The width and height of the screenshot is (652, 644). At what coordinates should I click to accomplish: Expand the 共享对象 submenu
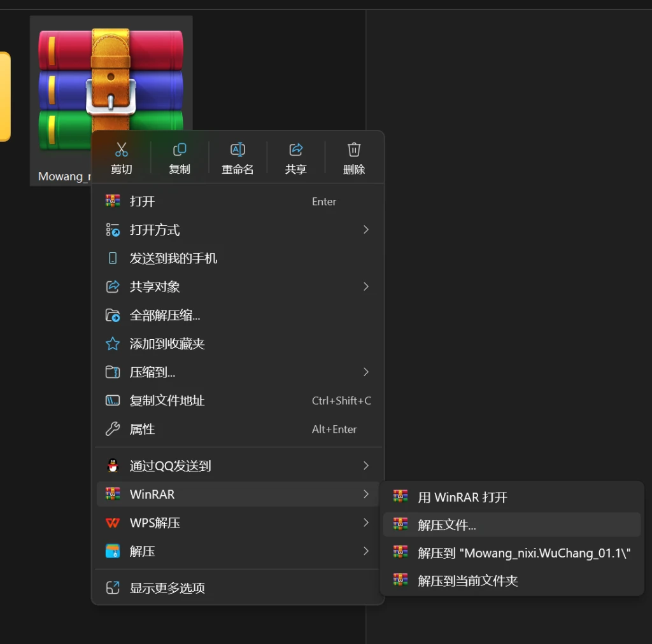click(365, 286)
